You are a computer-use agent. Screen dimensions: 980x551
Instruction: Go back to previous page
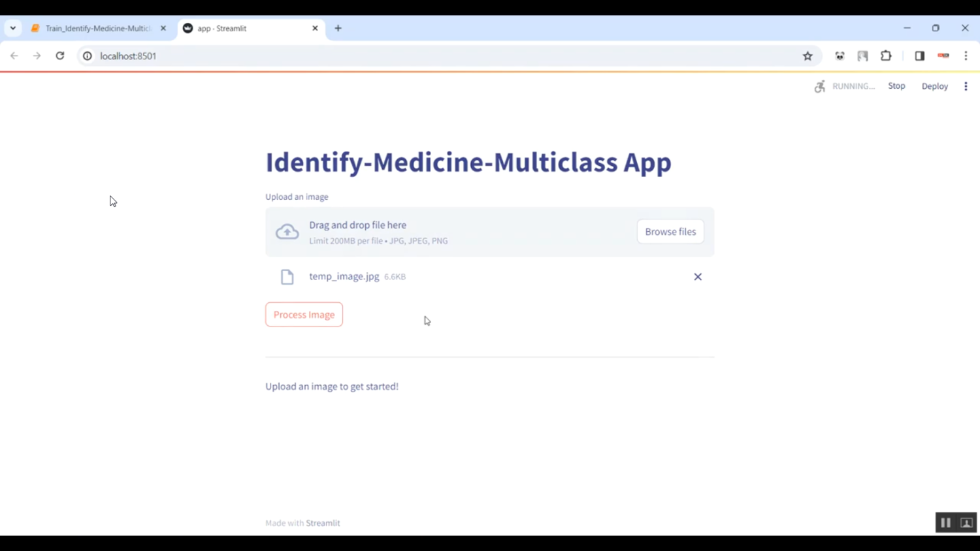[x=14, y=56]
